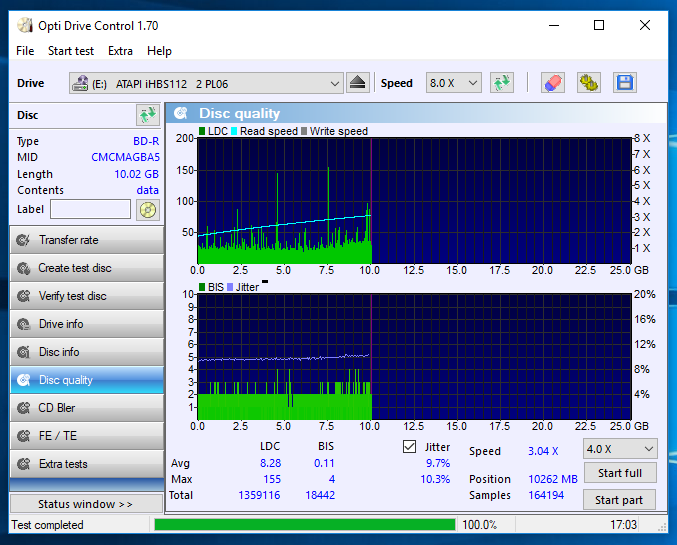Click the LDC green legend swatch
Viewport: 677px width, 545px height.
pos(202,131)
